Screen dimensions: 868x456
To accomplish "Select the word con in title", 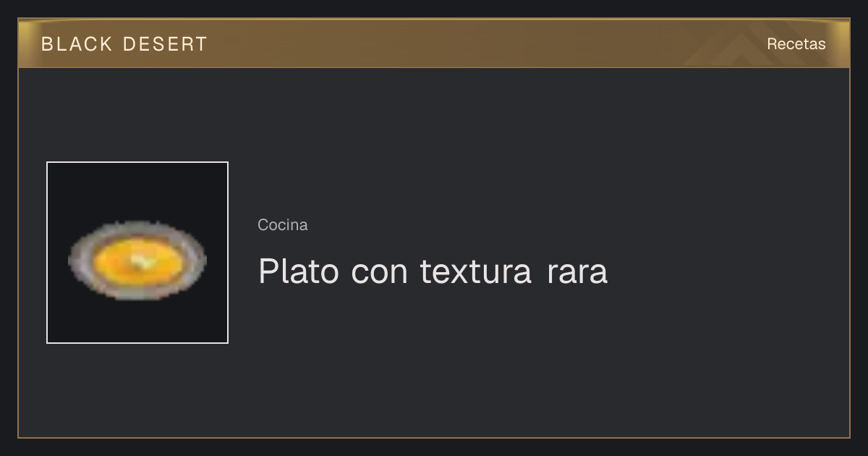I will pyautogui.click(x=379, y=274).
